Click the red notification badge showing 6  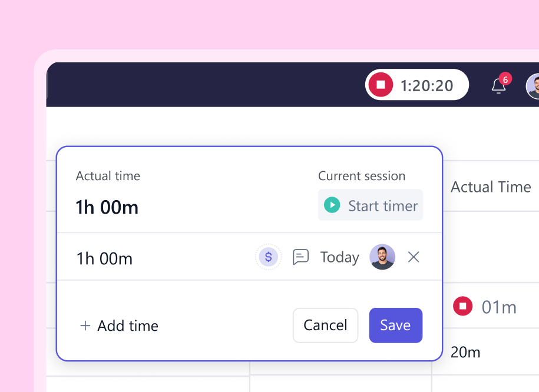(x=505, y=79)
